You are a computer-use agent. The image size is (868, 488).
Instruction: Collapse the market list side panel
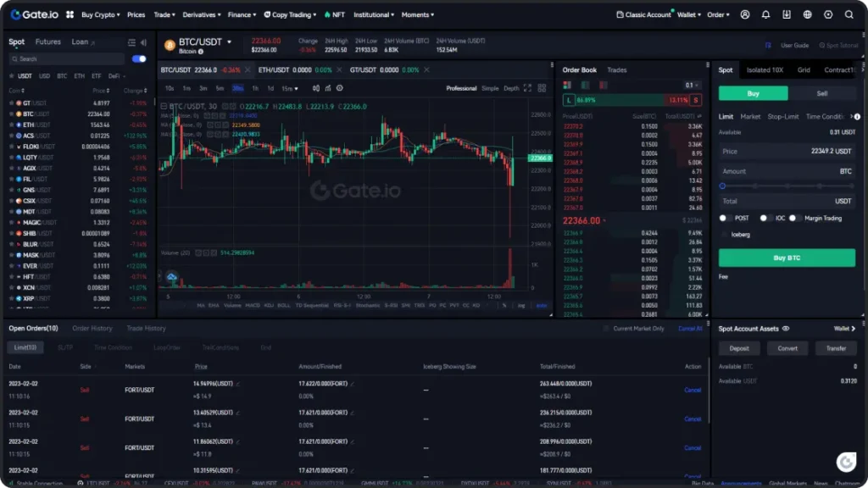[x=142, y=42]
